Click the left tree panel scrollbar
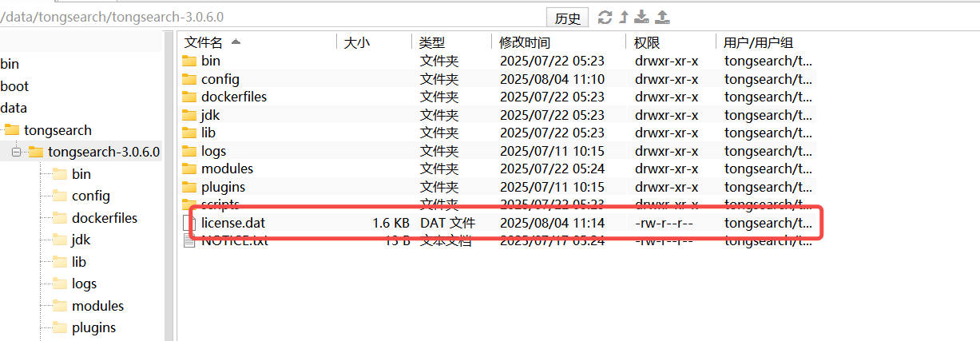Viewport: 980px width, 341px height. pos(169,186)
